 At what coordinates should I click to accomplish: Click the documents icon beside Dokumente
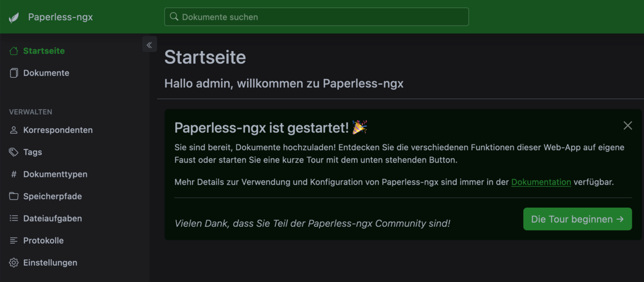point(14,73)
